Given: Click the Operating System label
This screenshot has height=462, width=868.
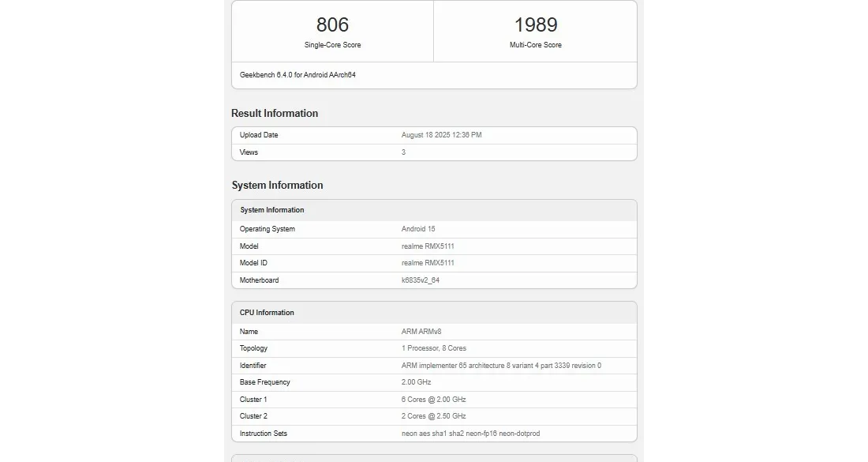Looking at the screenshot, I should coord(267,229).
